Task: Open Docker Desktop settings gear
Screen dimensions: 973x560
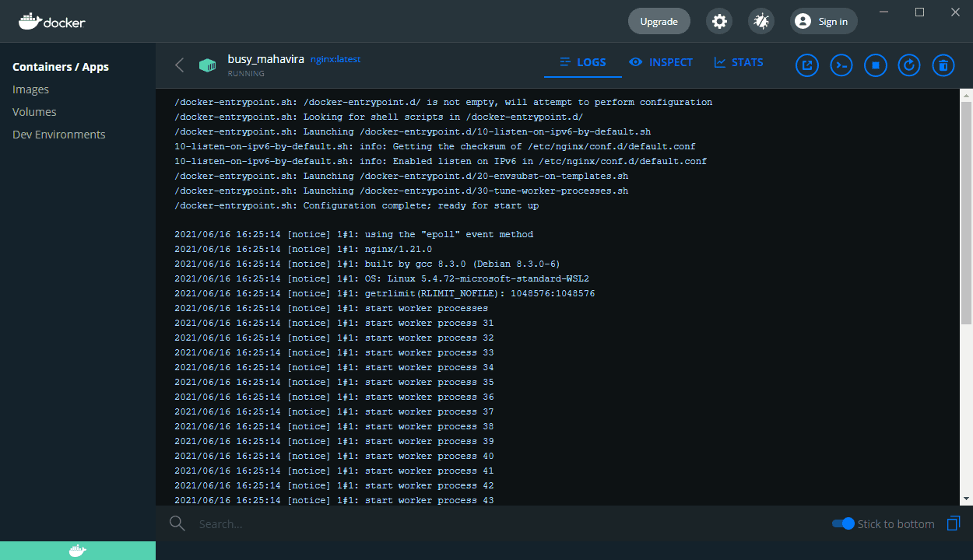Action: [x=718, y=21]
